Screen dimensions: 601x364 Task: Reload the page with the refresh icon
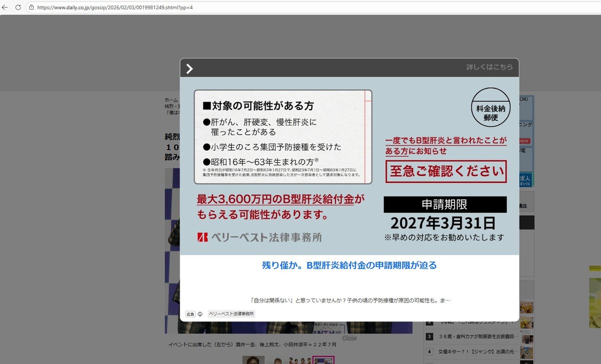click(x=18, y=8)
